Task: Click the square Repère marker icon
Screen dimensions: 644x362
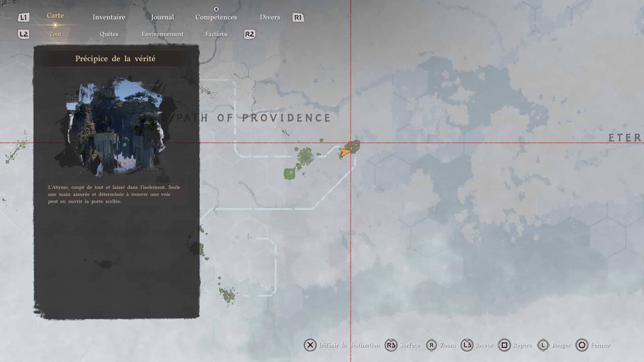Action: coord(504,345)
